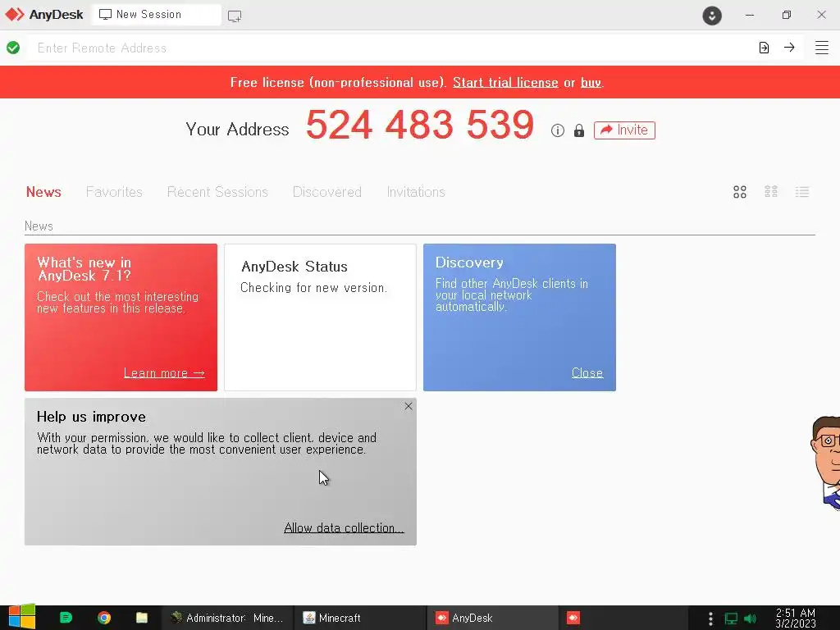Select the Favorites tab
This screenshot has height=630, width=840.
114,192
